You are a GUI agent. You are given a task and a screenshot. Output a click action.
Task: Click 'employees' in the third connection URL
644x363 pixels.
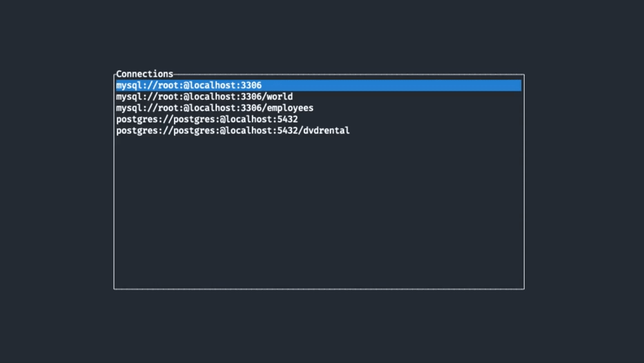(290, 108)
